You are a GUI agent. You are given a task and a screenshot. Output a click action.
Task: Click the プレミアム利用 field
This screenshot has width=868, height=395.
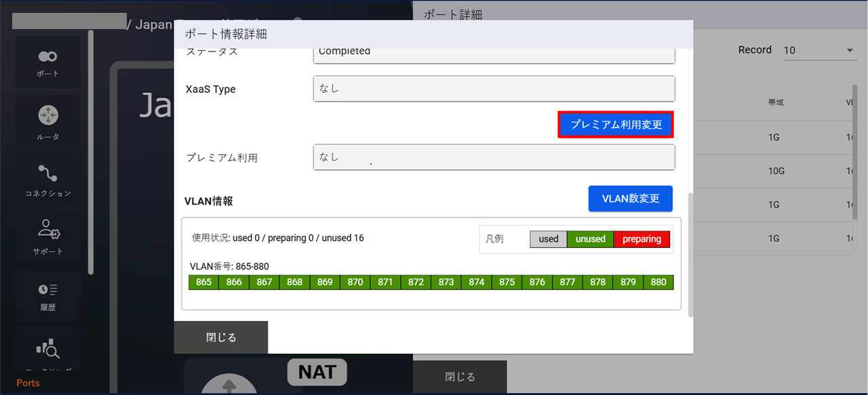pos(494,157)
